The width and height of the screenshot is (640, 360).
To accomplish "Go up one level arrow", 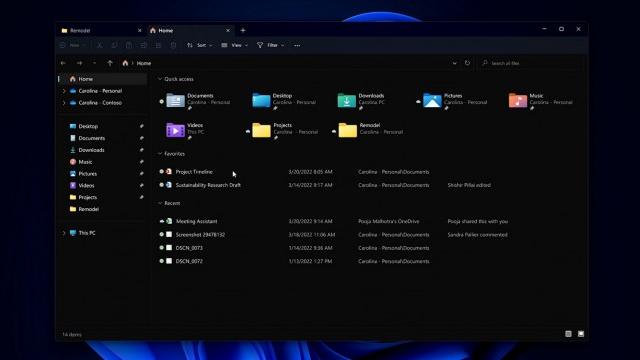I will tap(110, 63).
